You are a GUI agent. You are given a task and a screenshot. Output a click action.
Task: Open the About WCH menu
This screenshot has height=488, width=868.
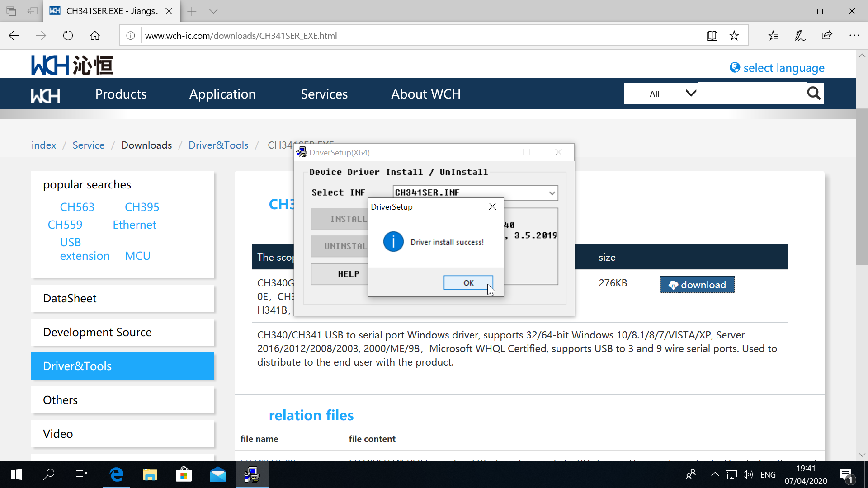click(426, 94)
